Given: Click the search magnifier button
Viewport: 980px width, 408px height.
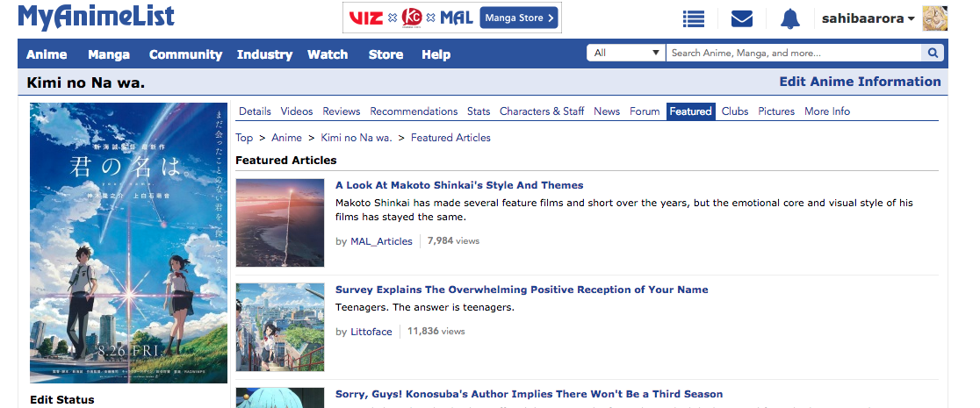Looking at the screenshot, I should 933,54.
